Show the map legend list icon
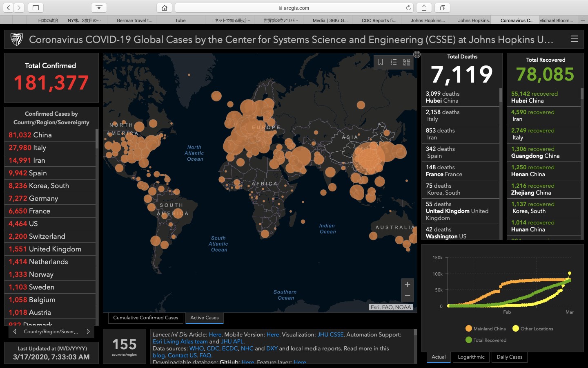The width and height of the screenshot is (588, 368). pos(394,62)
